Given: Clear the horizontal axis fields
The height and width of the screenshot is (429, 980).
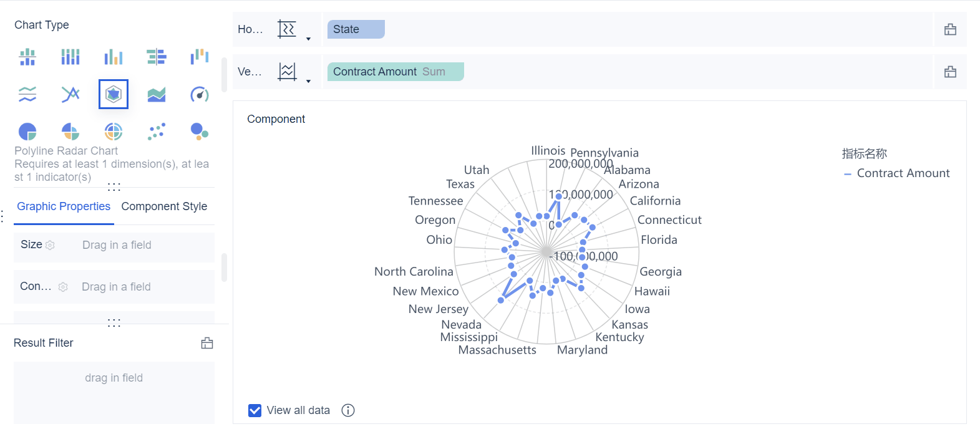Looking at the screenshot, I should (950, 29).
